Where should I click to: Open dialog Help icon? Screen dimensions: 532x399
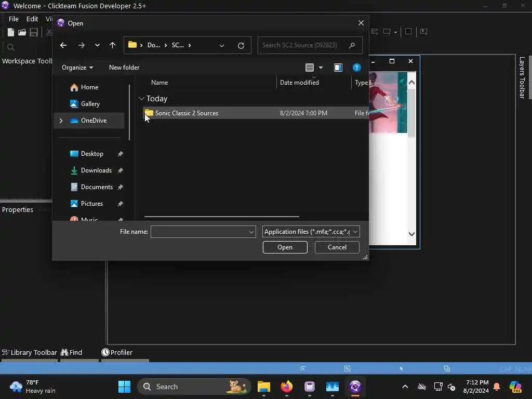pyautogui.click(x=356, y=68)
